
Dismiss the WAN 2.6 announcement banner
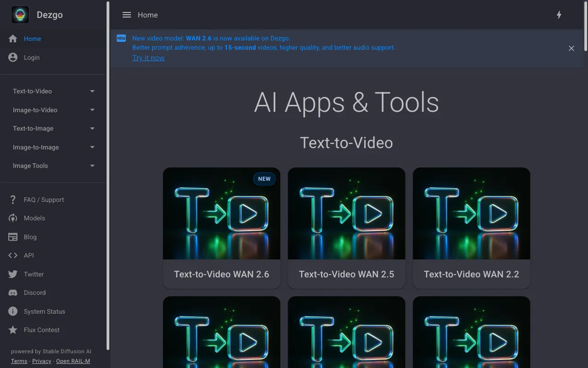pyautogui.click(x=571, y=48)
